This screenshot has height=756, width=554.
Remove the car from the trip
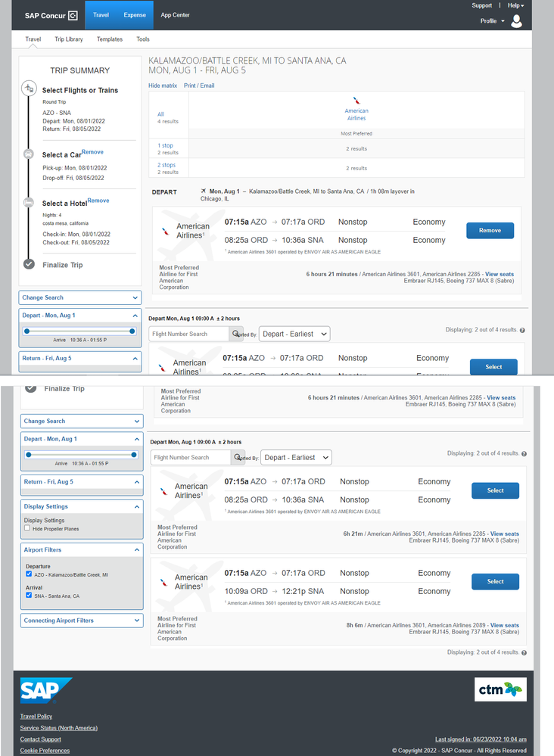[92, 152]
